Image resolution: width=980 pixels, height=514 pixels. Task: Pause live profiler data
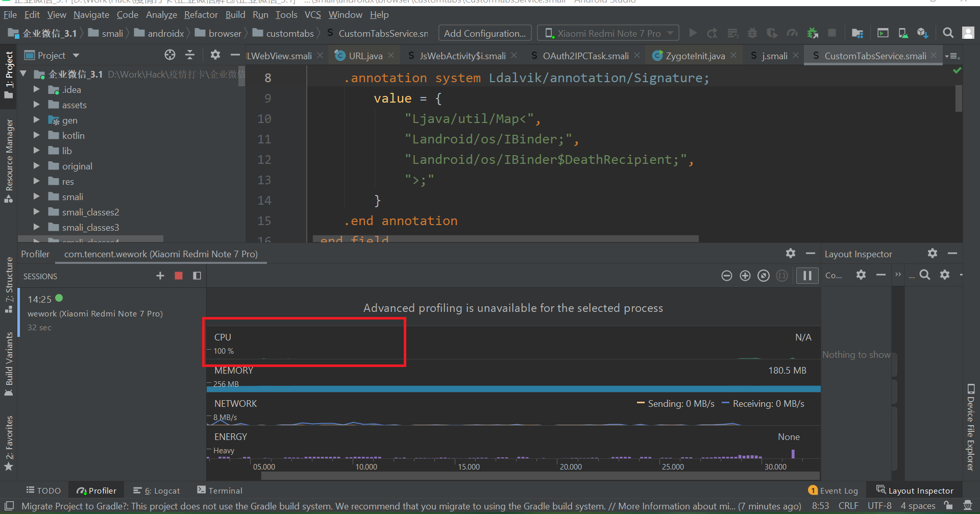[807, 276]
